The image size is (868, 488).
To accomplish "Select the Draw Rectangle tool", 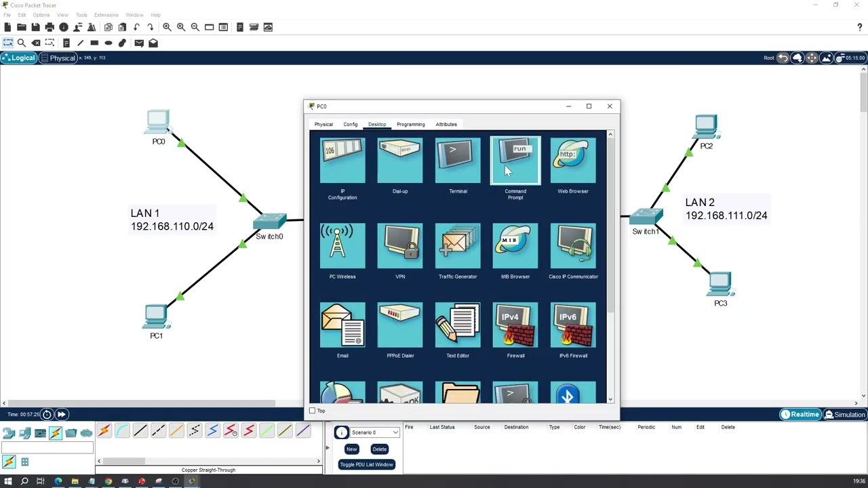I will click(x=94, y=43).
